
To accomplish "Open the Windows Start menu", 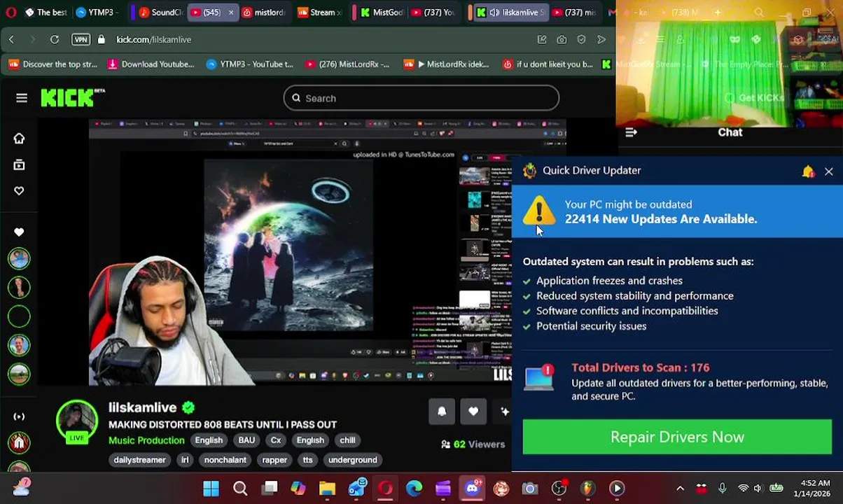I will click(x=211, y=489).
